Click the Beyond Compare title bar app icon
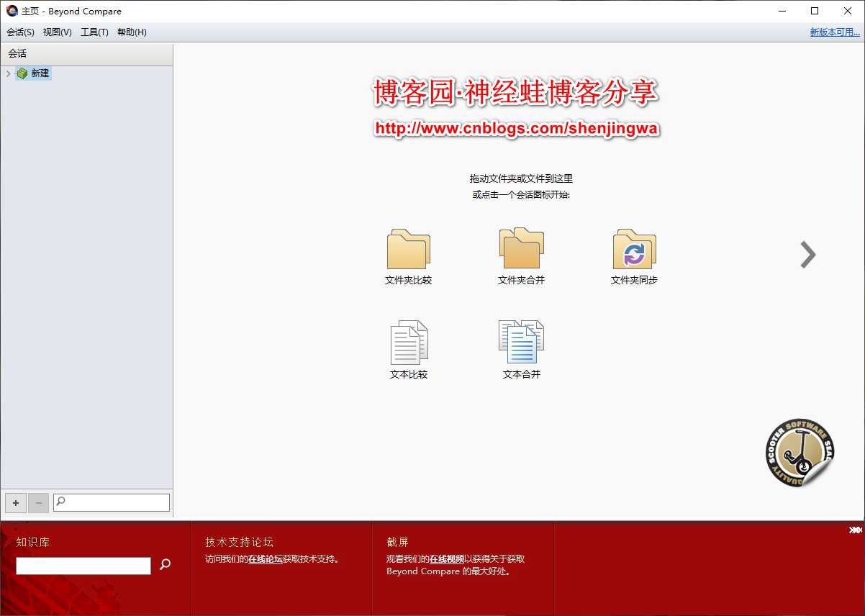This screenshot has height=616, width=865. click(12, 11)
